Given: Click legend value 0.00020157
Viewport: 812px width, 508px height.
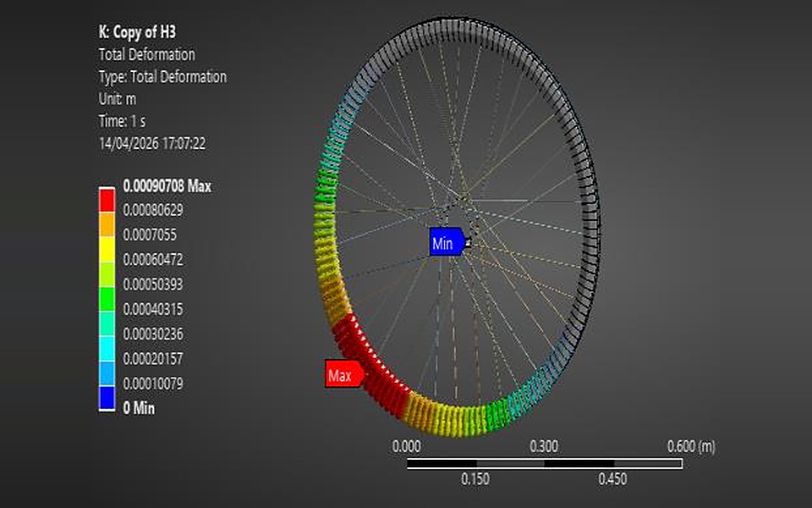Looking at the screenshot, I should point(153,358).
